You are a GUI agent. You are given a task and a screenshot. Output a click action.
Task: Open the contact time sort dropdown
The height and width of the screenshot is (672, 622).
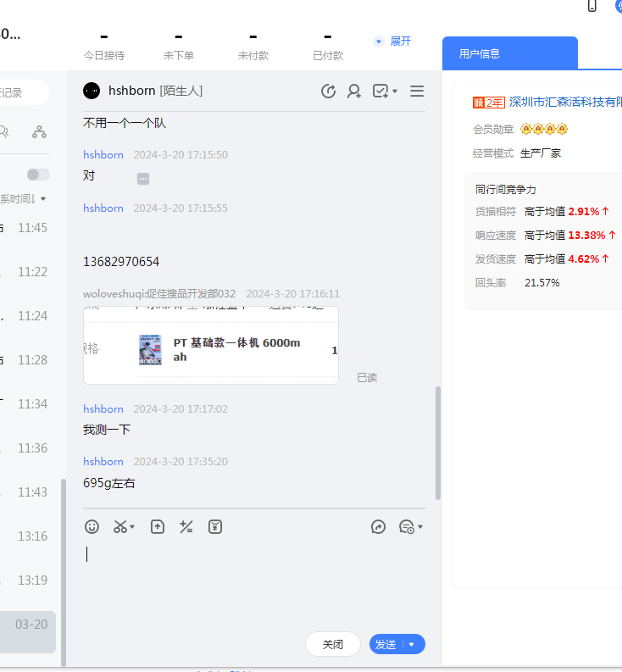coord(25,199)
